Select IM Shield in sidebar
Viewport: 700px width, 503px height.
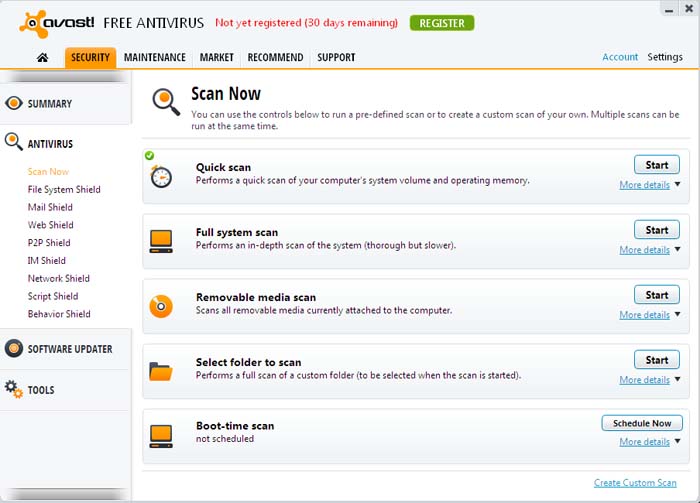click(46, 261)
